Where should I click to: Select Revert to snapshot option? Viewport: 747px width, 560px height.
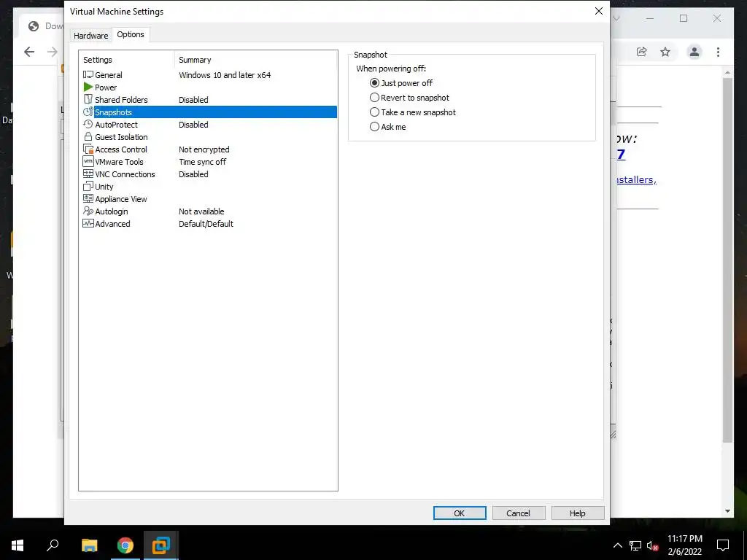410,98
